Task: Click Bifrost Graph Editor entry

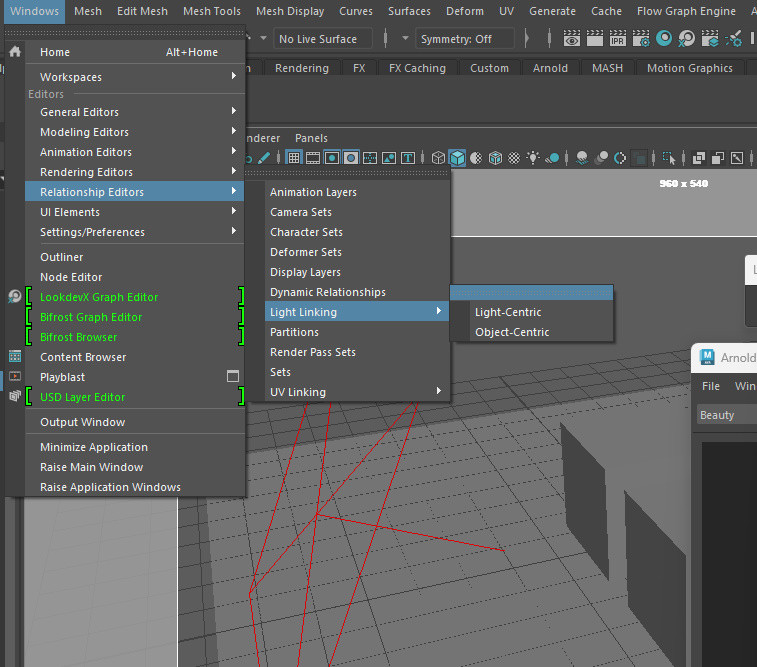Action: point(135,317)
